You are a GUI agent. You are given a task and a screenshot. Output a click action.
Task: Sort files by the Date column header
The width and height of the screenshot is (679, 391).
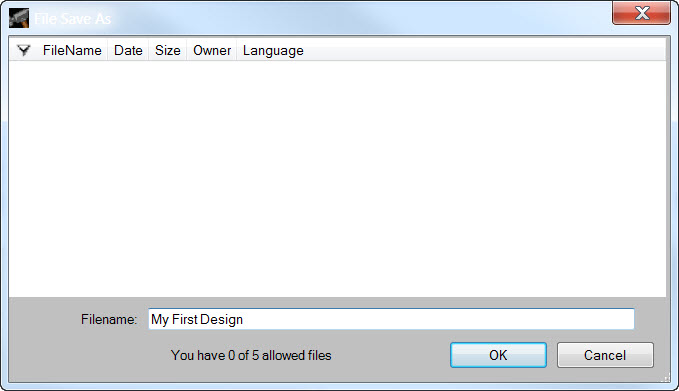point(128,50)
